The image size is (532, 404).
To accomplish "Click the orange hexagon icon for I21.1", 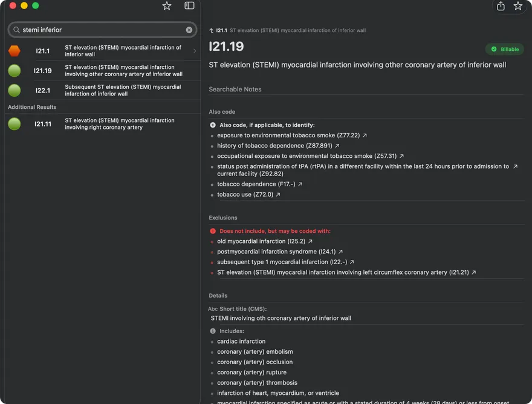I will (15, 51).
